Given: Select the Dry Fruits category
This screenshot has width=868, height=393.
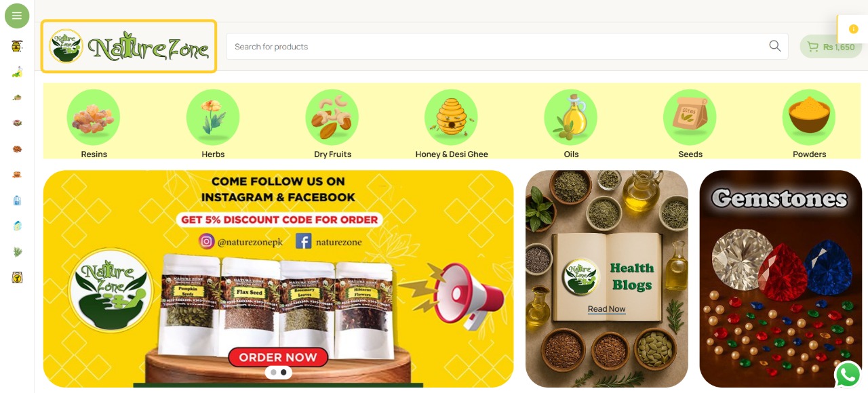Looking at the screenshot, I should [332, 124].
